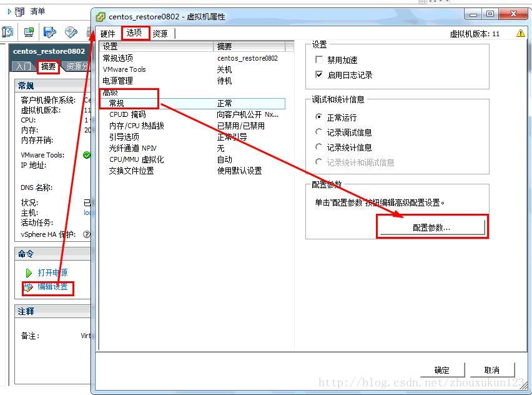The image size is (532, 395).
Task: Click the console monitor toolbar icon
Action: pyautogui.click(x=29, y=32)
